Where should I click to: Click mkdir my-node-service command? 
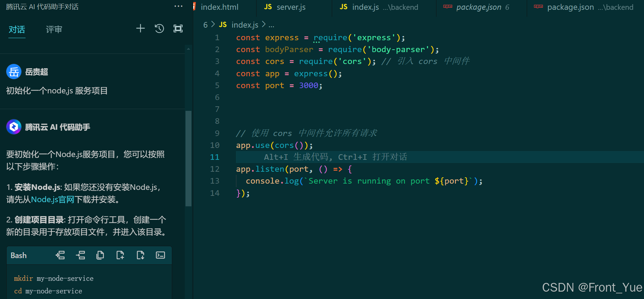point(54,278)
